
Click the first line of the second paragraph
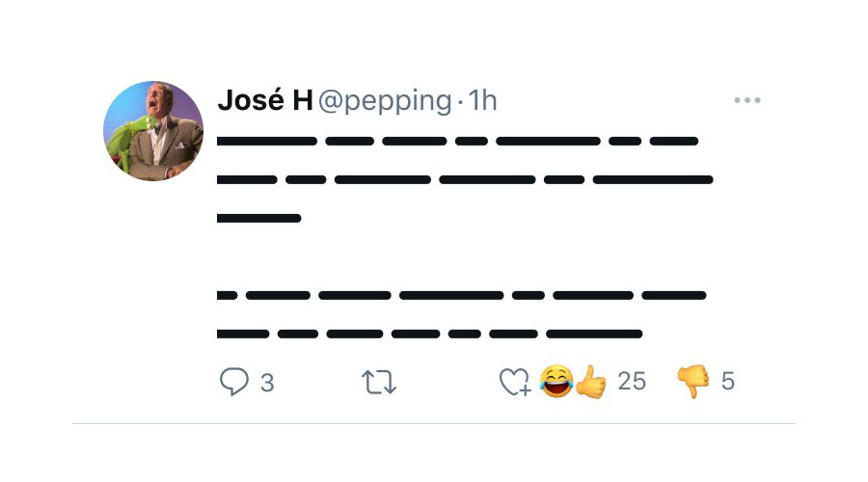(x=462, y=295)
